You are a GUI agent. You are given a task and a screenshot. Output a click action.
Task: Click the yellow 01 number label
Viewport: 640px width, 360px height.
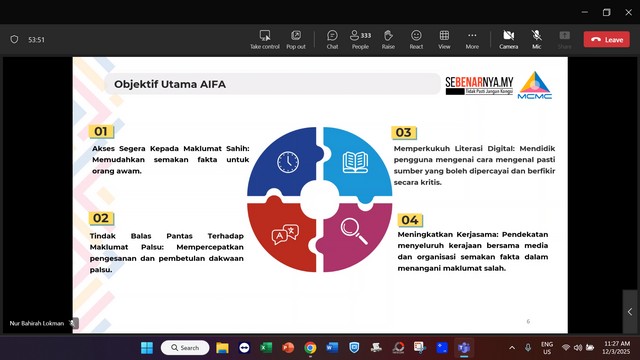click(x=101, y=131)
